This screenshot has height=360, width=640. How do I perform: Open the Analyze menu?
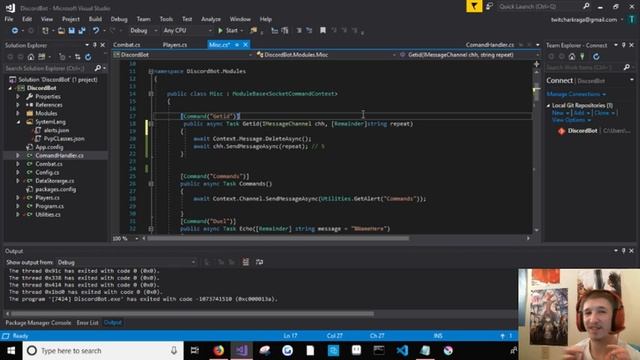(x=211, y=19)
